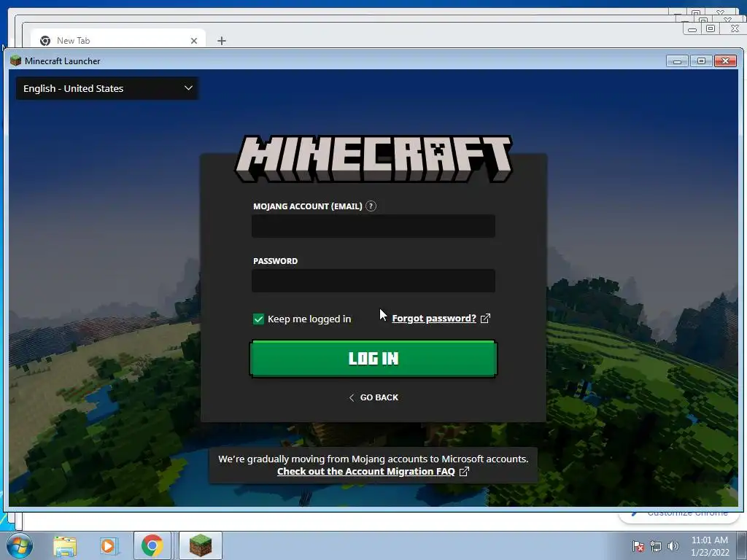
Task: Click the Minecraft Launcher taskbar icon
Action: [200, 545]
